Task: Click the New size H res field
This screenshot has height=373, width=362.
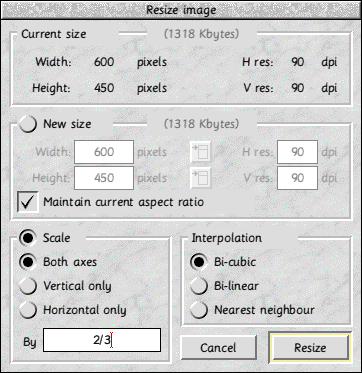Action: [x=297, y=152]
